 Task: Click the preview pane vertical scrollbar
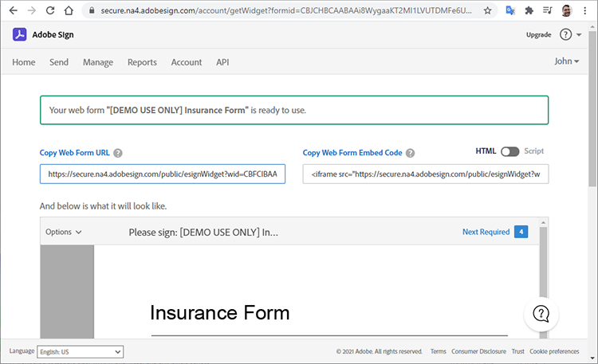pyautogui.click(x=544, y=263)
